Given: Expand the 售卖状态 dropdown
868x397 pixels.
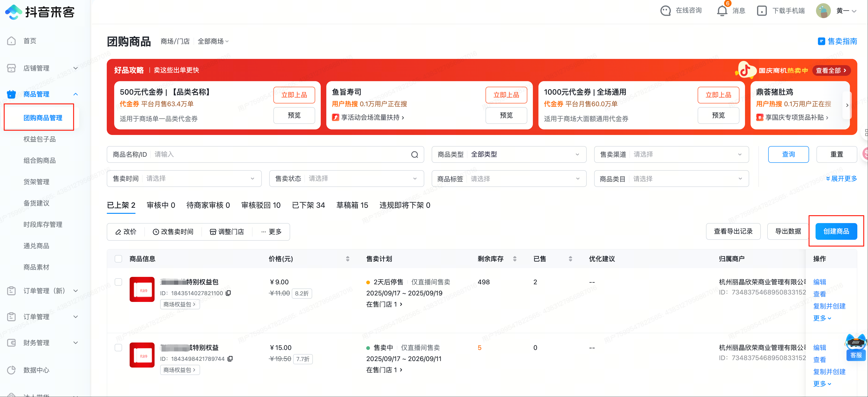Looking at the screenshot, I should [347, 179].
